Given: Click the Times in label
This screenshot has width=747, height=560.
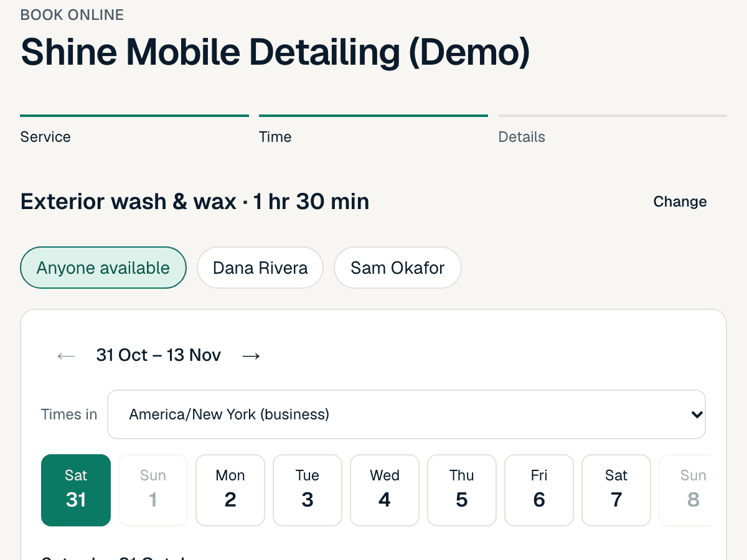Looking at the screenshot, I should [69, 414].
